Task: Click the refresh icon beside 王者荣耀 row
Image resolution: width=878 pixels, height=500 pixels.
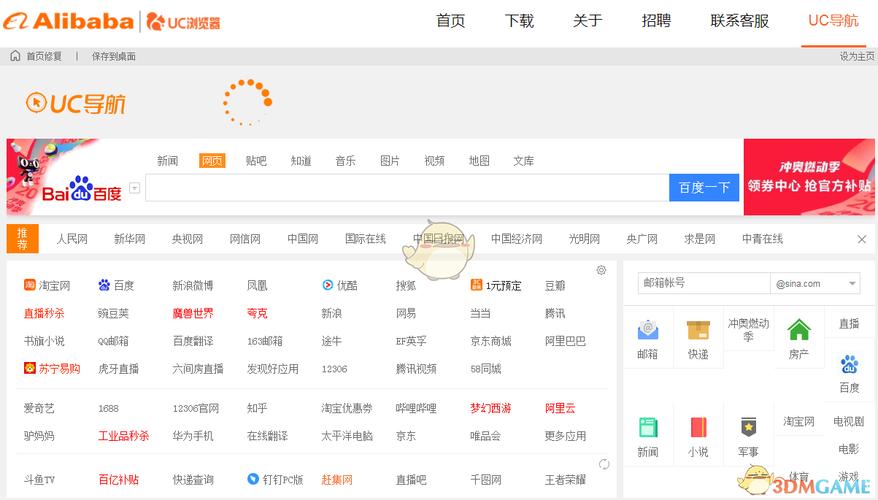Action: (x=604, y=464)
